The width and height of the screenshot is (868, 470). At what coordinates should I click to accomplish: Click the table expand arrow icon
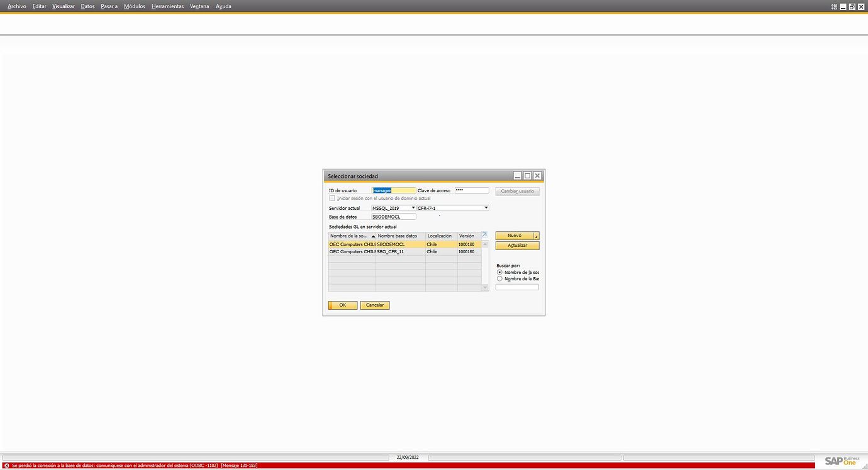click(484, 235)
